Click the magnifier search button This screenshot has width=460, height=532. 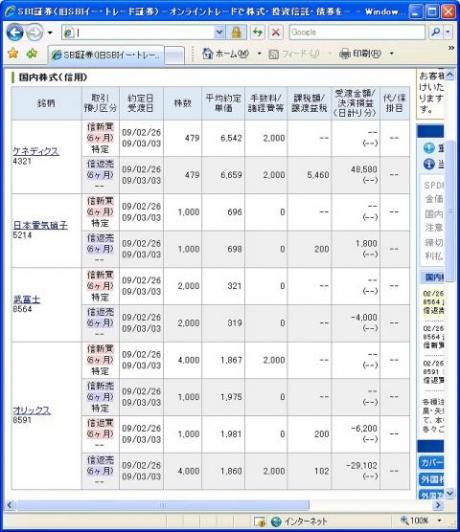tap(436, 32)
